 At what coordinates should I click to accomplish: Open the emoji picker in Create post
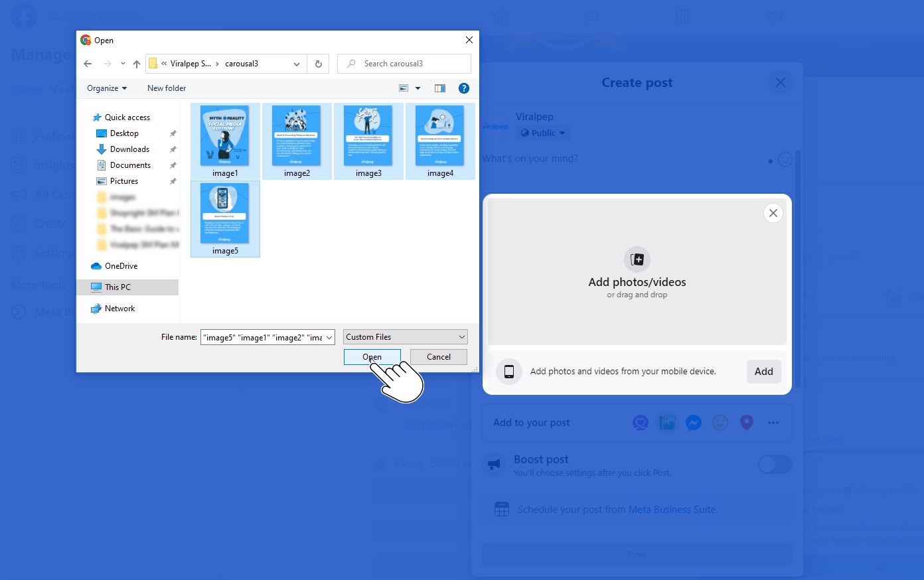pyautogui.click(x=785, y=159)
